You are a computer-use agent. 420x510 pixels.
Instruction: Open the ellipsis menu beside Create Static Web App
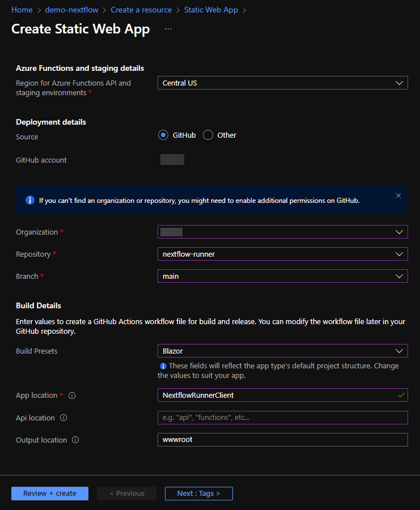pos(168,29)
